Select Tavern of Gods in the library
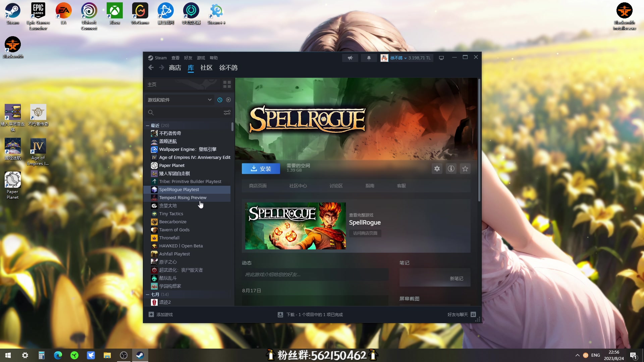 [x=187, y=230]
